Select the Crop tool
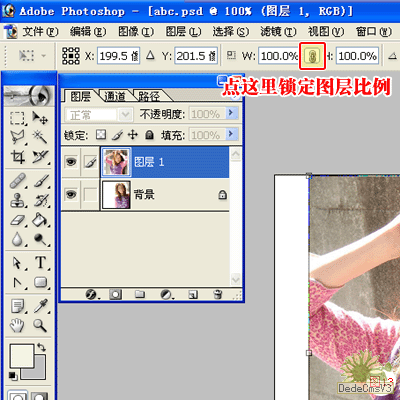This screenshot has height=400, width=400. pos(17,157)
